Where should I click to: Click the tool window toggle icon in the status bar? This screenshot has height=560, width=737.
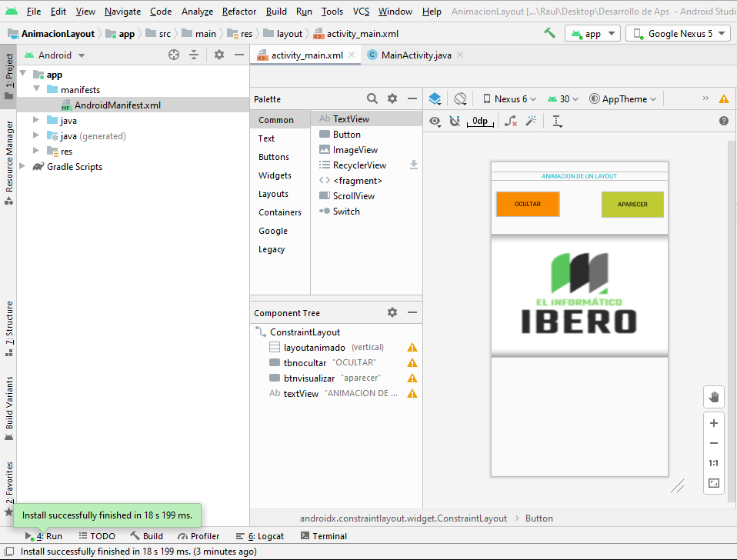(x=9, y=551)
